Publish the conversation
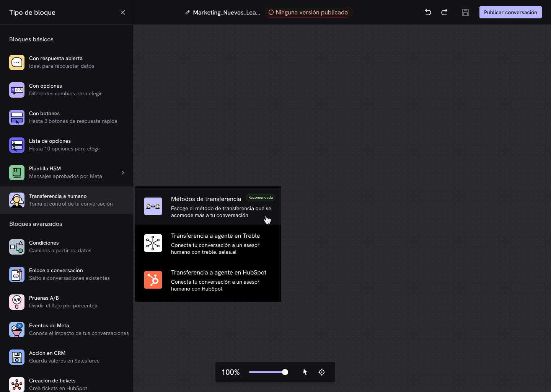The image size is (551, 392). tap(510, 12)
